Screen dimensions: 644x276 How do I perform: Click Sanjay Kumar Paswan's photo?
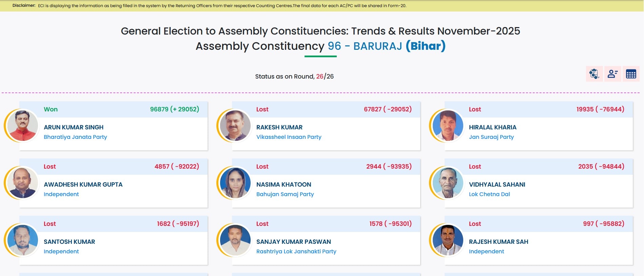click(x=235, y=240)
